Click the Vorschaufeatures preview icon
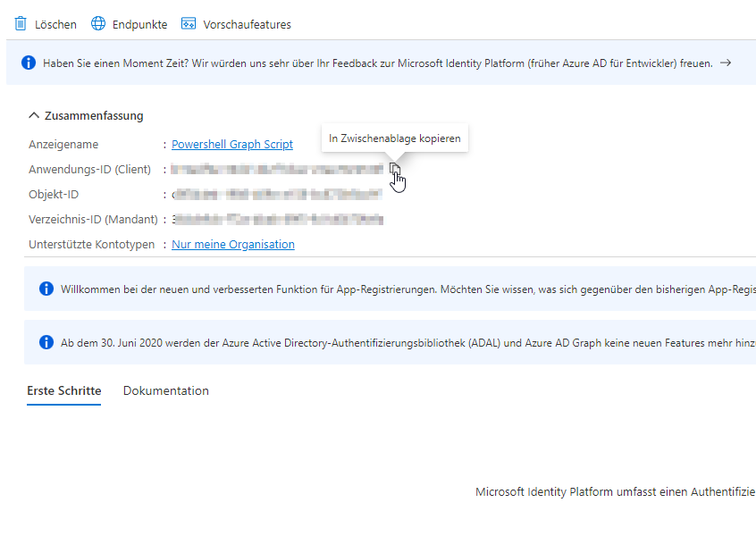This screenshot has height=553, width=756. click(x=189, y=24)
